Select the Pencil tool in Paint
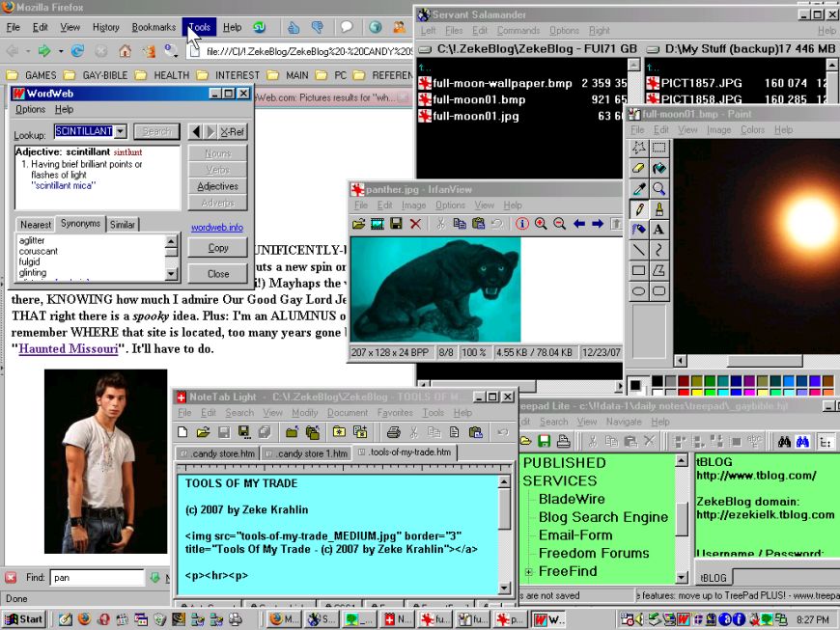 [638, 208]
